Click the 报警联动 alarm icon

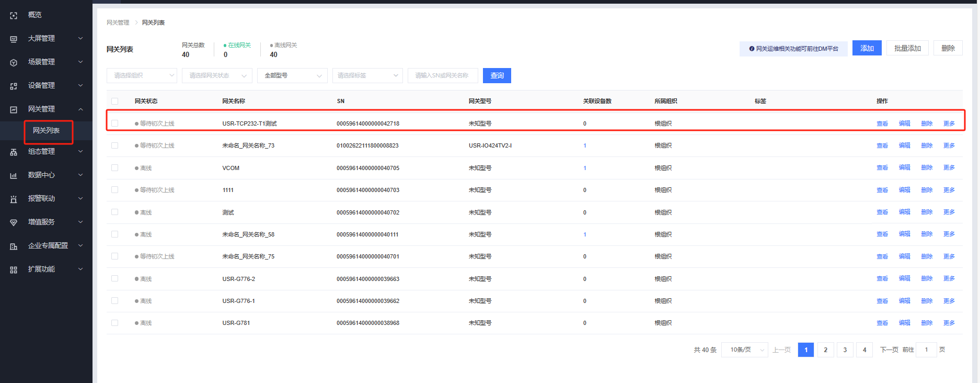14,199
